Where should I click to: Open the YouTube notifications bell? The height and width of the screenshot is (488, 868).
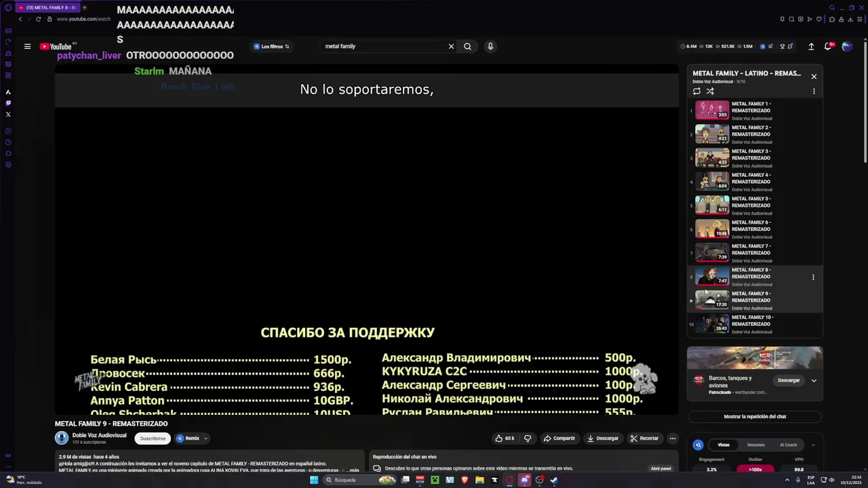coord(828,46)
